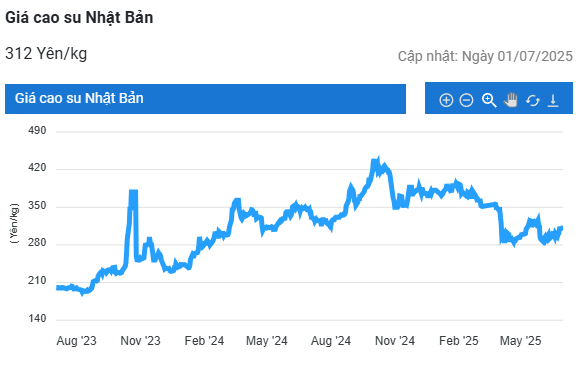The image size is (582, 371).
Task: Reset chart zoom with refresh icon
Action: coord(533,100)
